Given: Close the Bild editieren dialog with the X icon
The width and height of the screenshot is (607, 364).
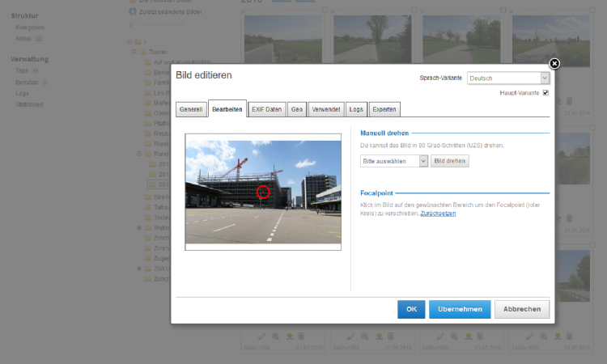Looking at the screenshot, I should (x=554, y=64).
